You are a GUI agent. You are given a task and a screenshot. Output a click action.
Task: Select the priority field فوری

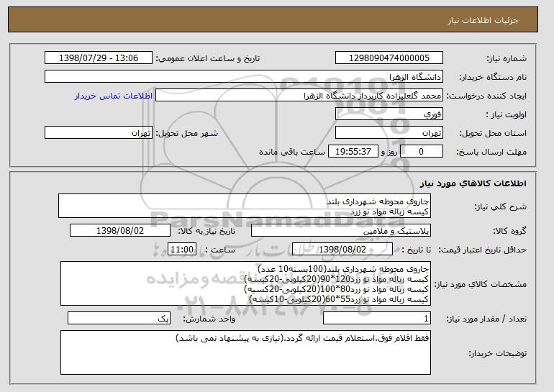(389, 114)
